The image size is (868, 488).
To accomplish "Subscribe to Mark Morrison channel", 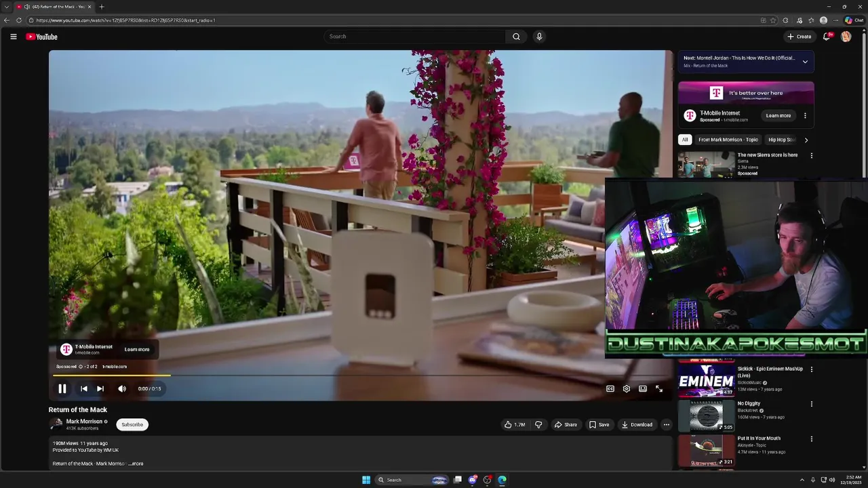I will tap(132, 424).
